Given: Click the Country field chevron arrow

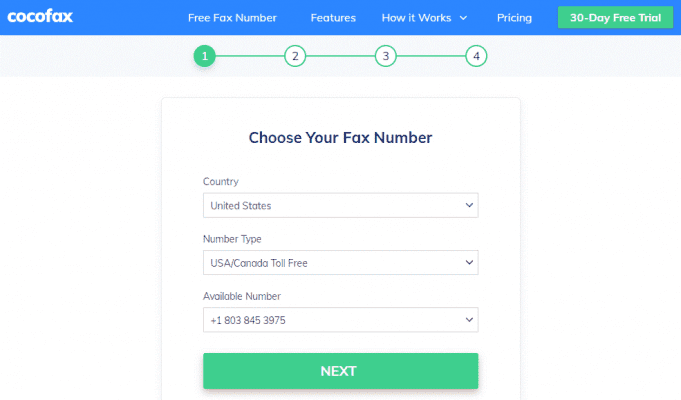Looking at the screenshot, I should [x=470, y=206].
